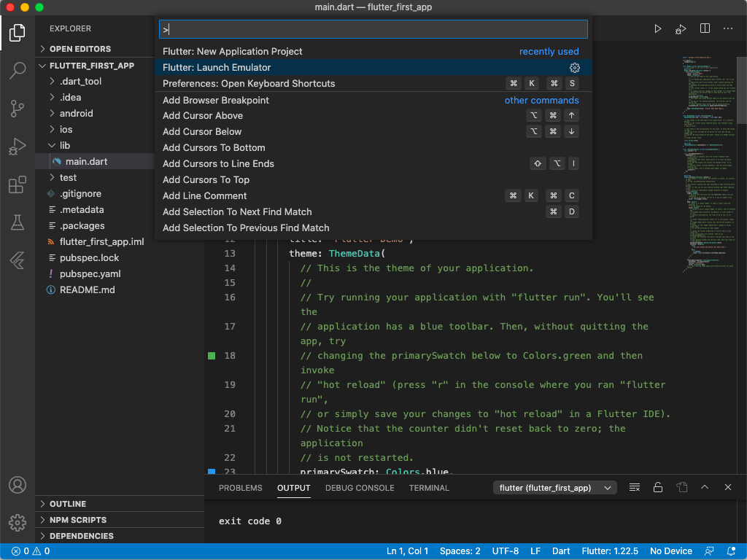
Task: Select Add Browser Breakpoint command
Action: [x=373, y=100]
